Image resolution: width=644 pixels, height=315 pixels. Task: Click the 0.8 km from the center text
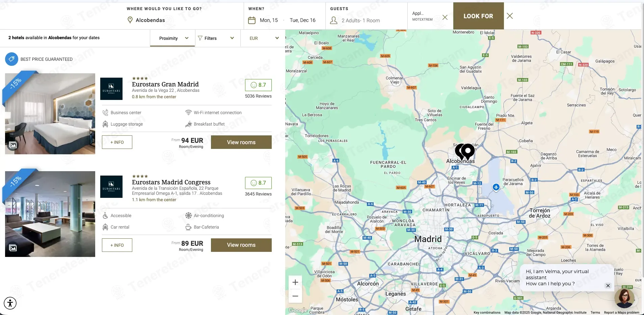(154, 97)
